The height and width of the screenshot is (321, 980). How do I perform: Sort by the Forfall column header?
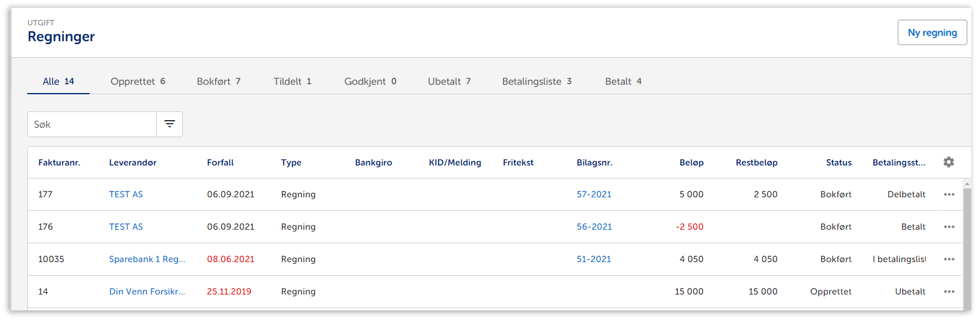pos(220,163)
